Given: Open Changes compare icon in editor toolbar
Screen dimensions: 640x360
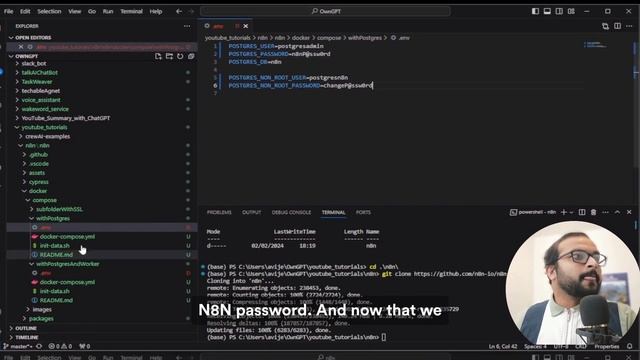Looking at the screenshot, I should click(x=605, y=26).
